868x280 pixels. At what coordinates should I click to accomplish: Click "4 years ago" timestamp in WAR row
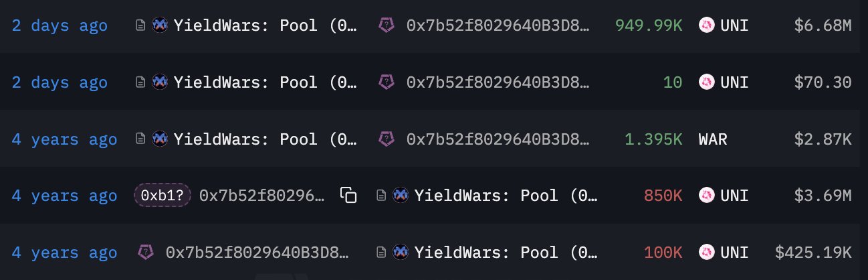(64, 139)
